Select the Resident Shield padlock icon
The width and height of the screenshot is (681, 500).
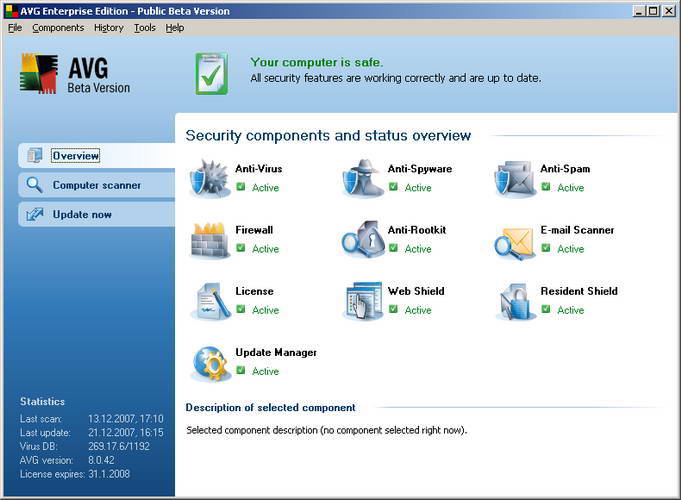pyautogui.click(x=516, y=301)
